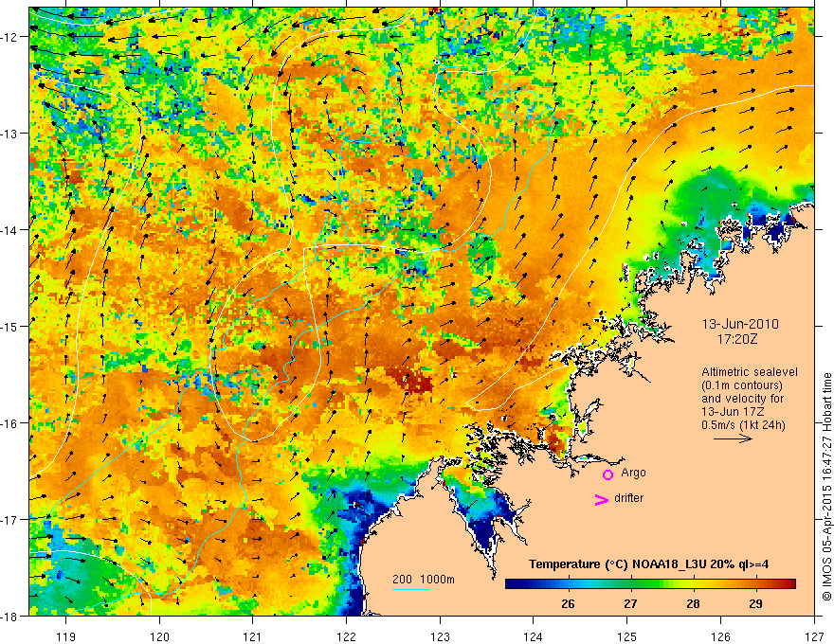Click the '123' longitude axis label

pyautogui.click(x=440, y=636)
